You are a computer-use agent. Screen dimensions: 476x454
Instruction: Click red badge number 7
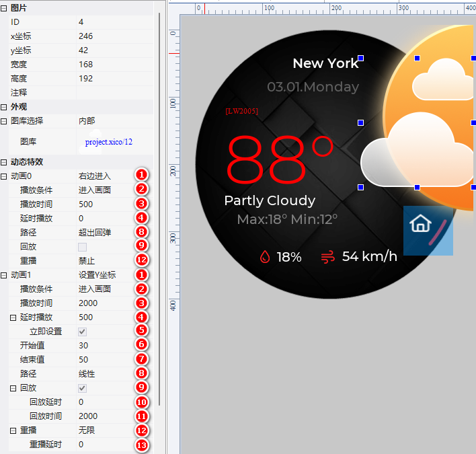(141, 359)
